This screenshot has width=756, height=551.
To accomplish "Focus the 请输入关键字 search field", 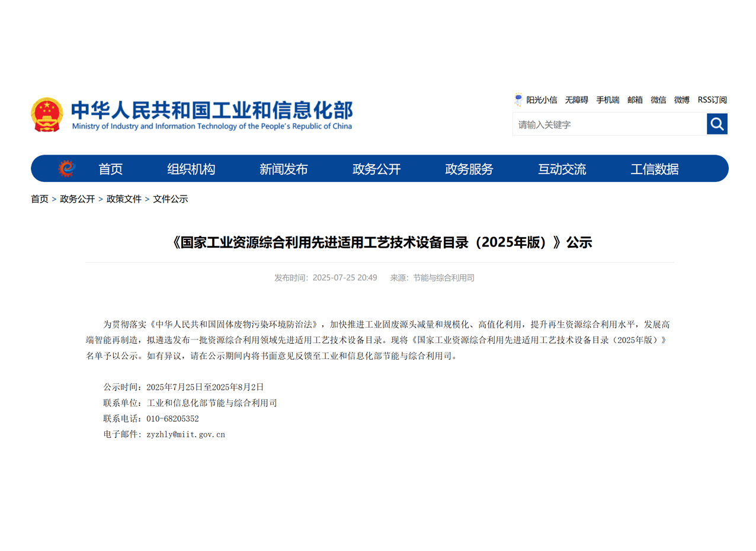I will point(610,124).
